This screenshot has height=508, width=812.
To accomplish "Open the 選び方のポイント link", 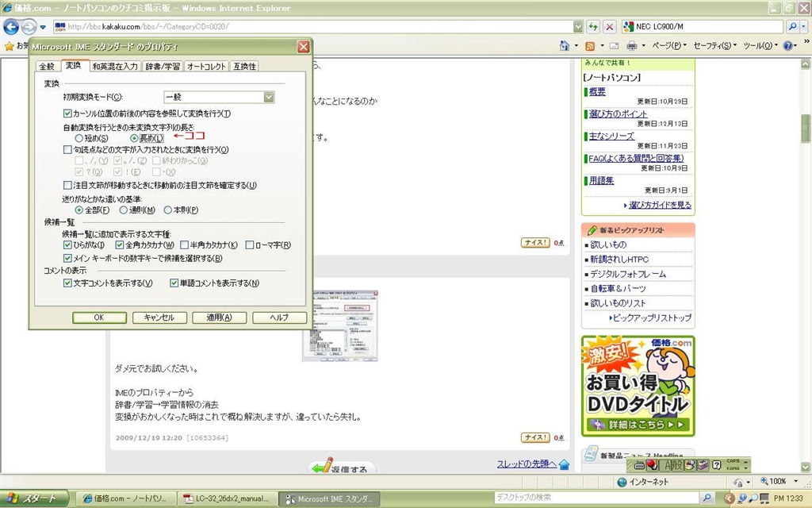I will pos(618,114).
